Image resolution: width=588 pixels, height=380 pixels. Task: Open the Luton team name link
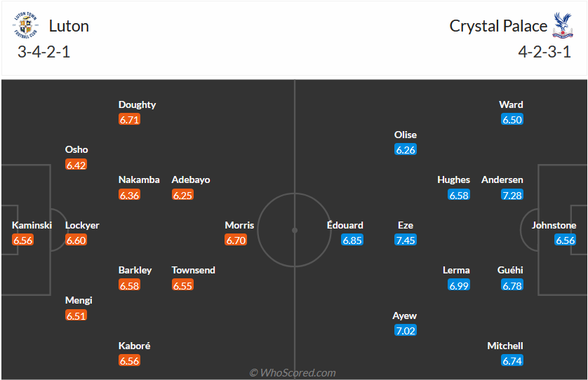69,27
